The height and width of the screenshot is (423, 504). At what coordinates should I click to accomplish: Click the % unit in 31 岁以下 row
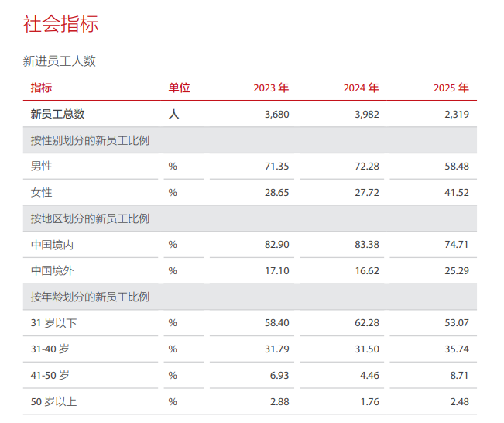(x=173, y=322)
